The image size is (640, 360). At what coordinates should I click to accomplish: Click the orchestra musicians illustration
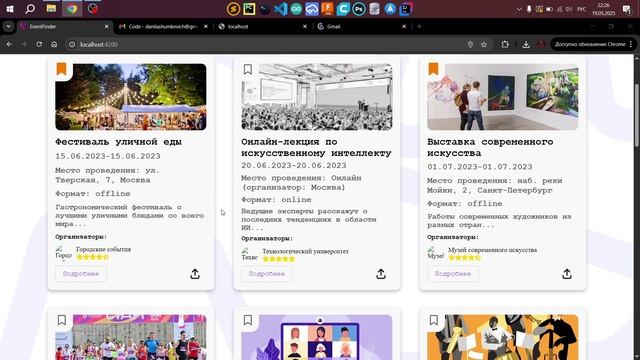click(x=503, y=337)
